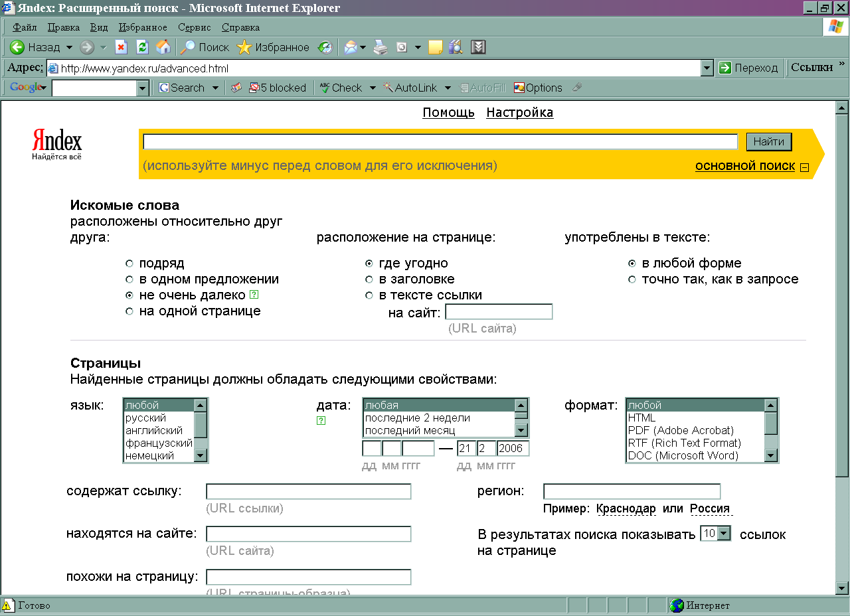Select в одном предложении radio option
The image size is (850, 616).
coord(129,279)
